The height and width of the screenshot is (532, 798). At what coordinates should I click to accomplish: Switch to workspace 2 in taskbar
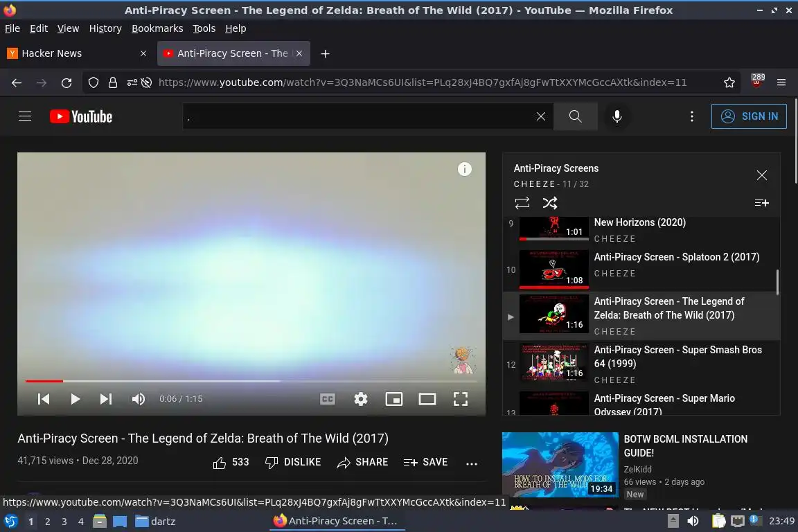47,522
